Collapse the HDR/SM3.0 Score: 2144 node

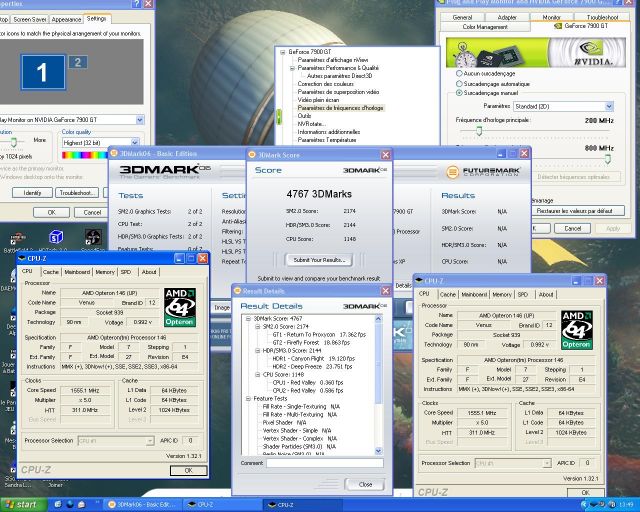click(258, 350)
